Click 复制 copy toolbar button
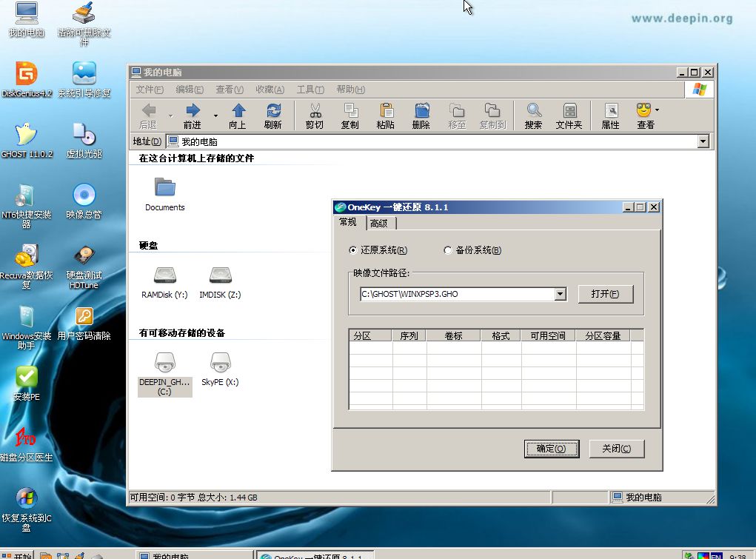Screen dimensions: 756x559 (350, 116)
